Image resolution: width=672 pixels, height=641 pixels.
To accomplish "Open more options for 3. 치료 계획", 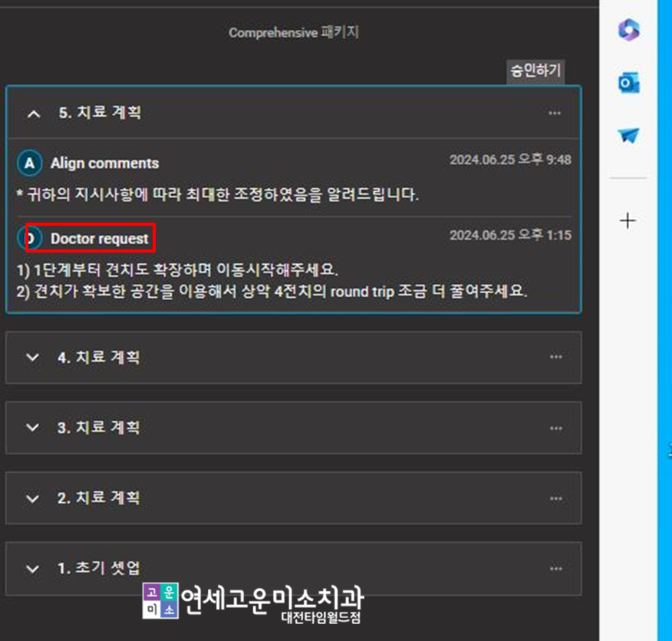I will coord(555,428).
